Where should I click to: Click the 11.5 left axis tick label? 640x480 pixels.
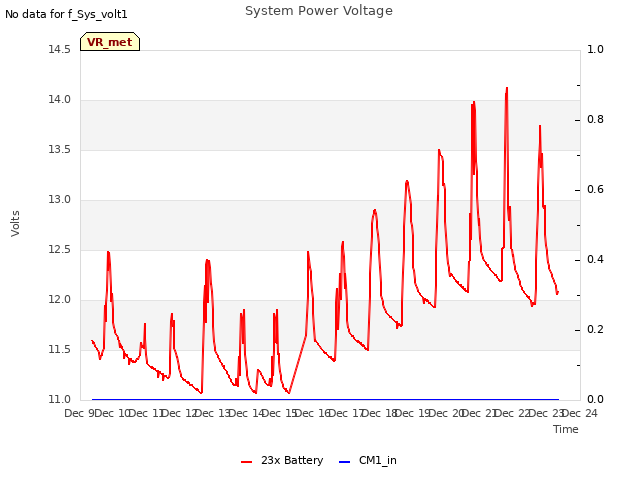60,350
